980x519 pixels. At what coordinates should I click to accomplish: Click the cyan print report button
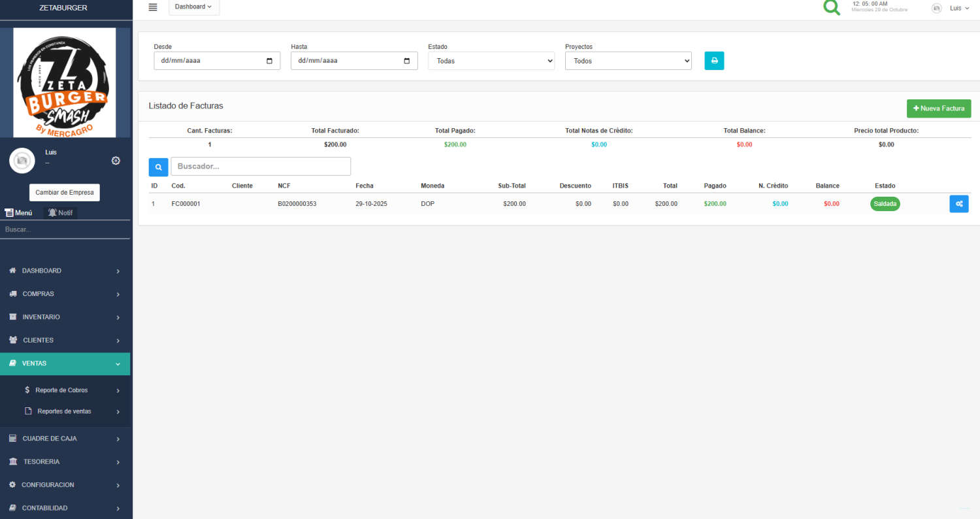click(x=714, y=61)
